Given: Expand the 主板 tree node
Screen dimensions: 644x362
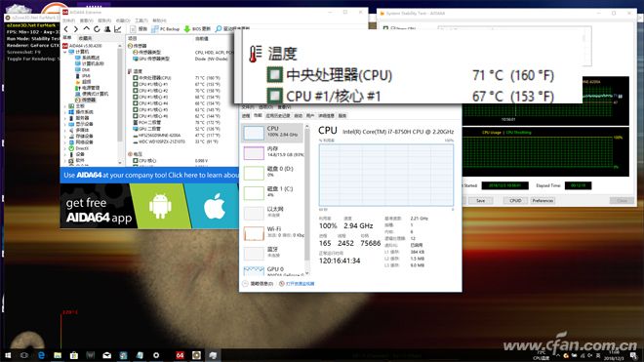Looking at the screenshot, I should (65, 106).
